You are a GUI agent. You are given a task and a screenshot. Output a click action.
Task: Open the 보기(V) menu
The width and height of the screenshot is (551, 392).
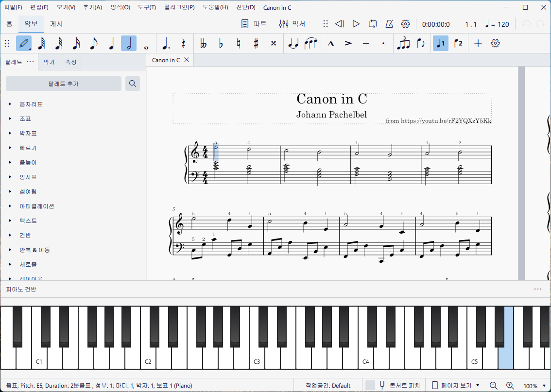[x=66, y=7]
